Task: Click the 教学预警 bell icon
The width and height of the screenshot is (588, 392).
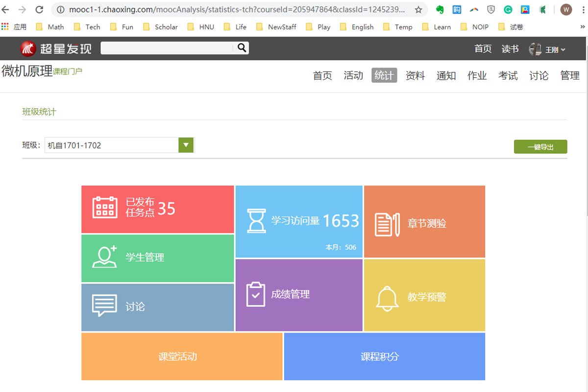Action: pyautogui.click(x=387, y=297)
